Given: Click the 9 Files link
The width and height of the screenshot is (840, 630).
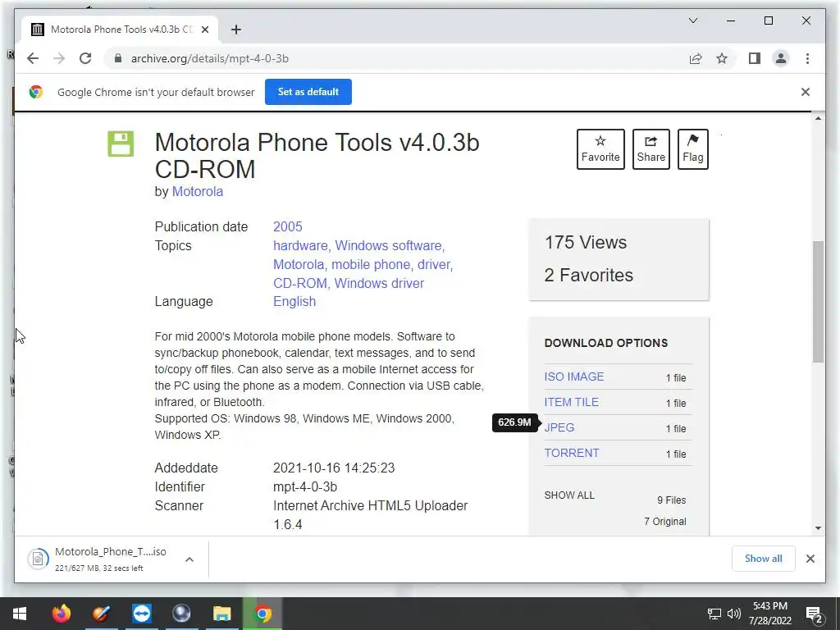Looking at the screenshot, I should tap(672, 500).
